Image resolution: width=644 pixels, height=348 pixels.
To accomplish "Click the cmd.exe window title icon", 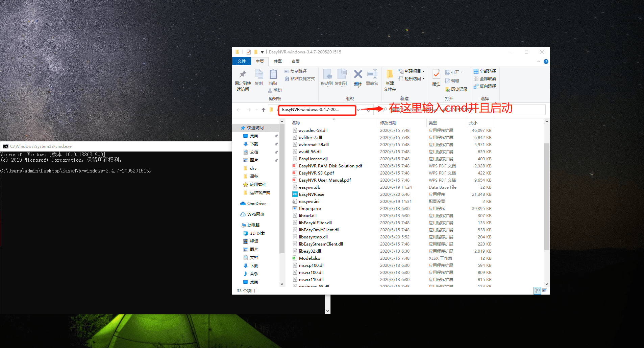I will [5, 146].
